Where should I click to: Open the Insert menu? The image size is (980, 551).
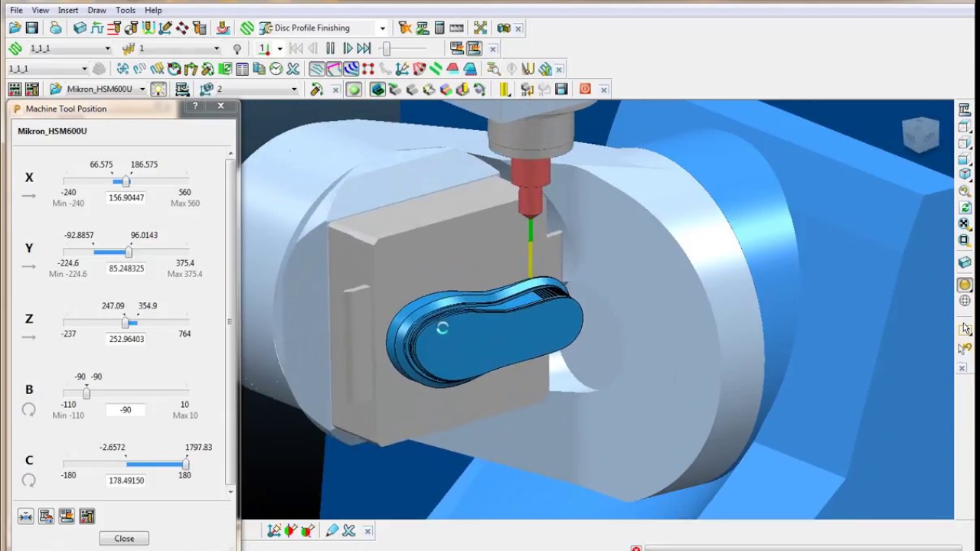point(68,10)
